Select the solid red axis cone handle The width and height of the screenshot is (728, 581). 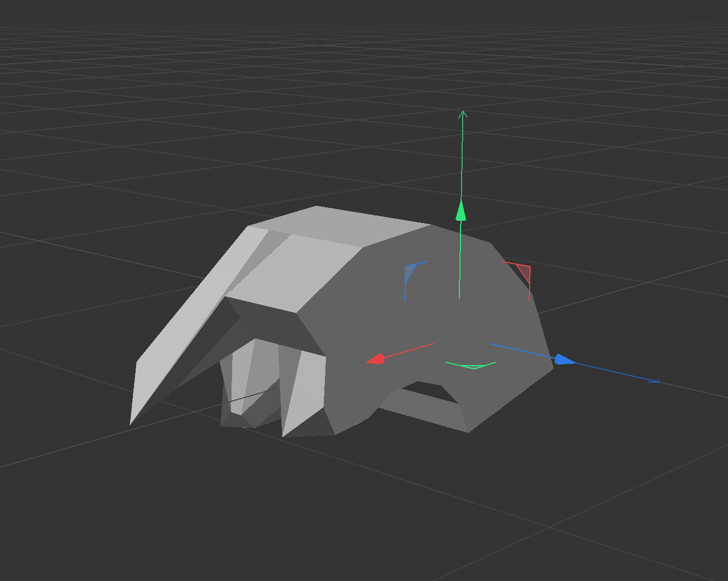point(376,359)
